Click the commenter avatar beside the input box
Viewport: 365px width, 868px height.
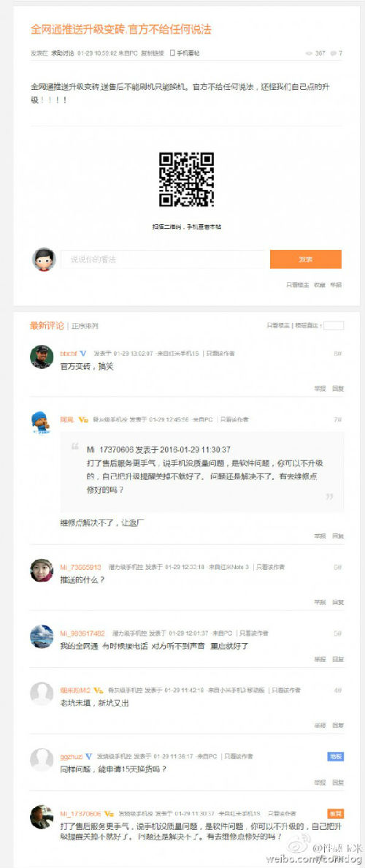[x=44, y=259]
